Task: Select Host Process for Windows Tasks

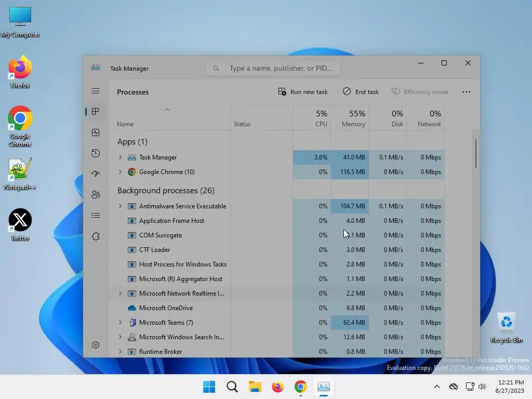Action: tap(276, 264)
